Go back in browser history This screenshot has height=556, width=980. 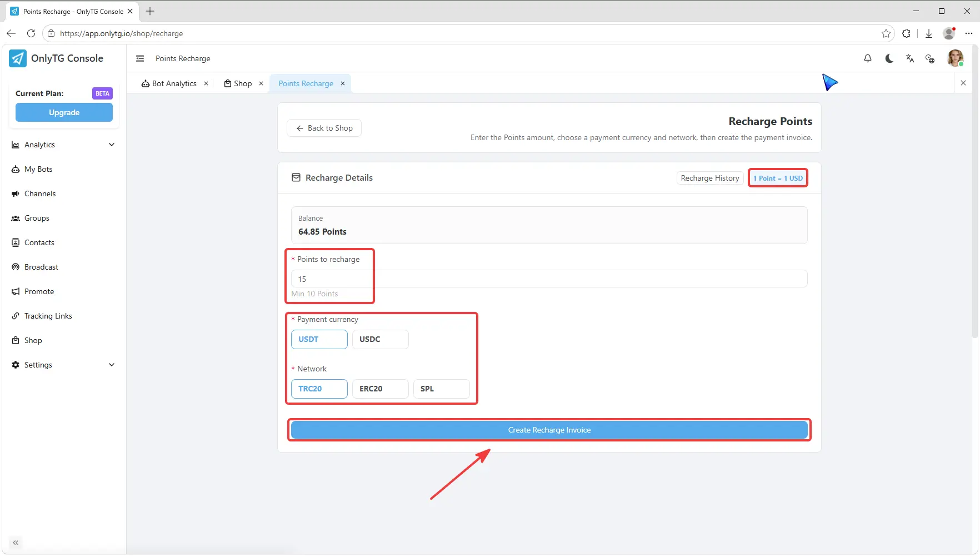coord(11,33)
